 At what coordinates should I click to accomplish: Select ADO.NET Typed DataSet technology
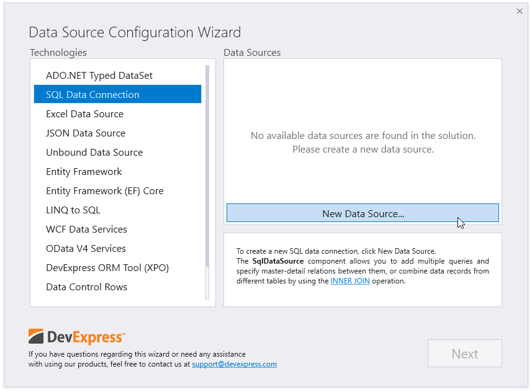coord(117,75)
